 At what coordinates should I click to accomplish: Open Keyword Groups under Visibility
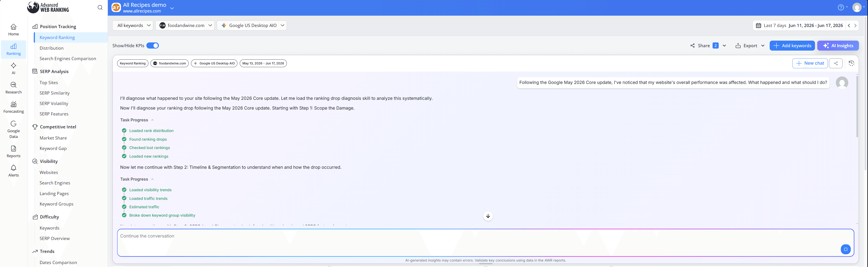[x=57, y=204]
